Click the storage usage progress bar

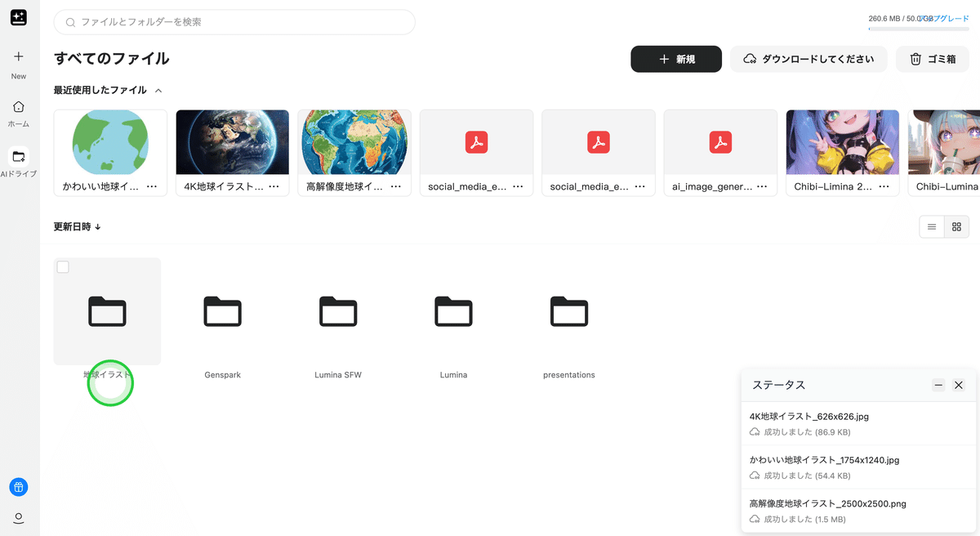[918, 29]
